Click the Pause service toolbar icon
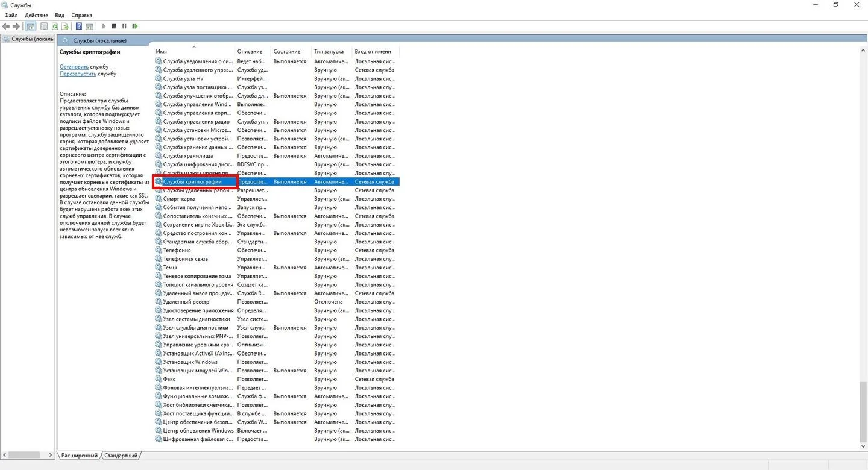868x470 pixels. point(124,27)
